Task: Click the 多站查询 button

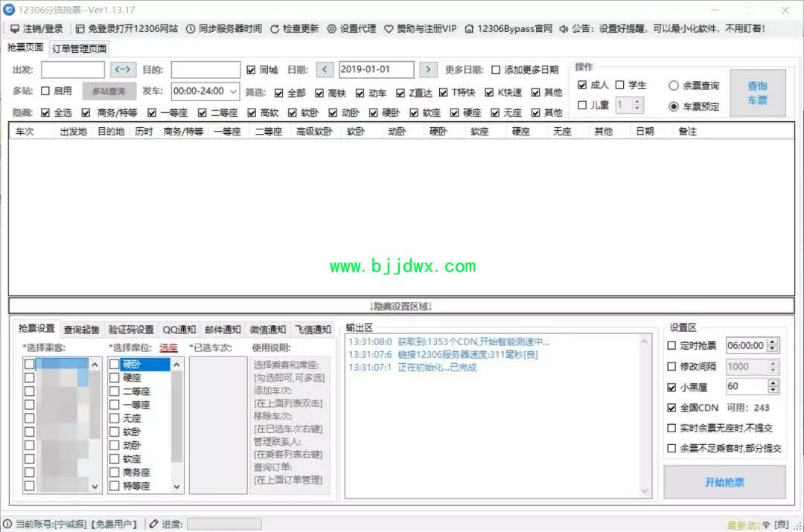Action: tap(109, 92)
